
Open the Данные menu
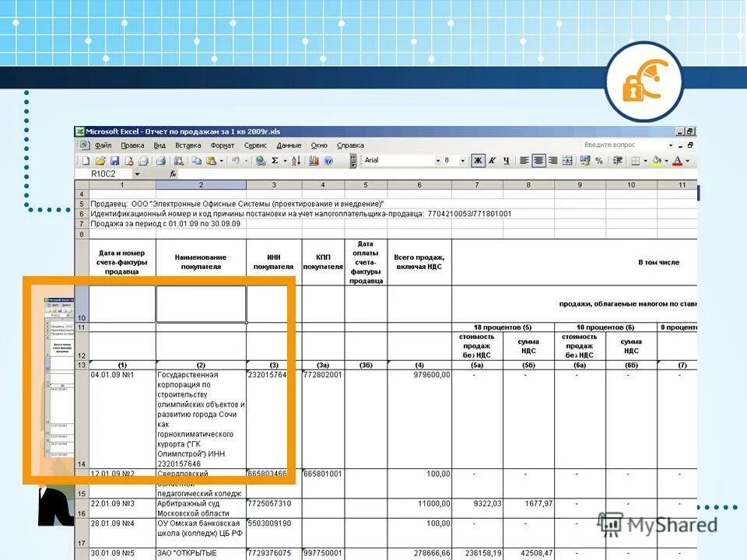289,145
